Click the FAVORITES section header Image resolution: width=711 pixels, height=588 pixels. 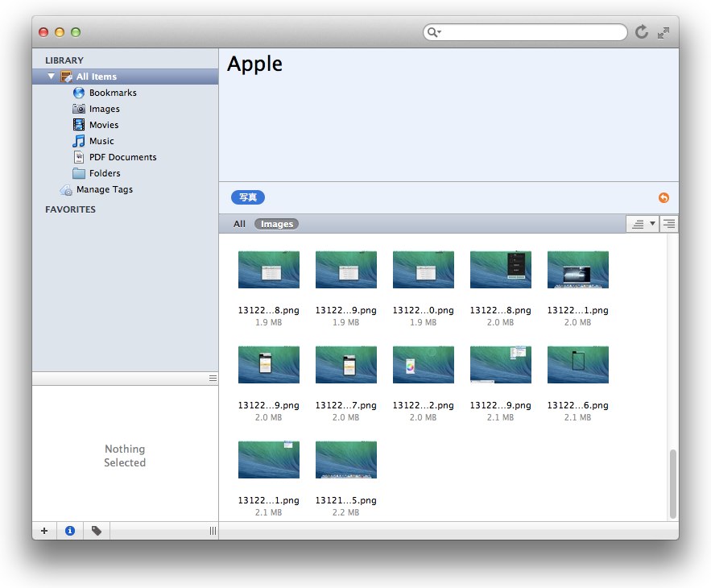[70, 209]
